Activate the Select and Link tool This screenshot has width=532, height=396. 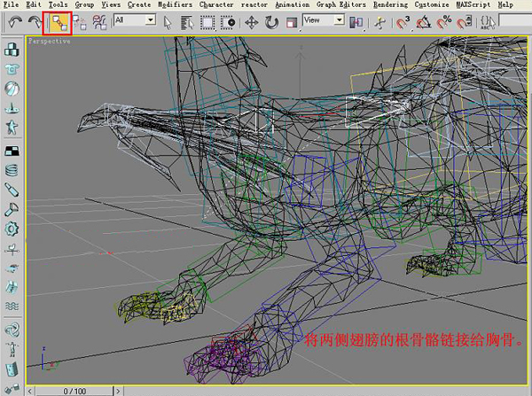pyautogui.click(x=58, y=23)
